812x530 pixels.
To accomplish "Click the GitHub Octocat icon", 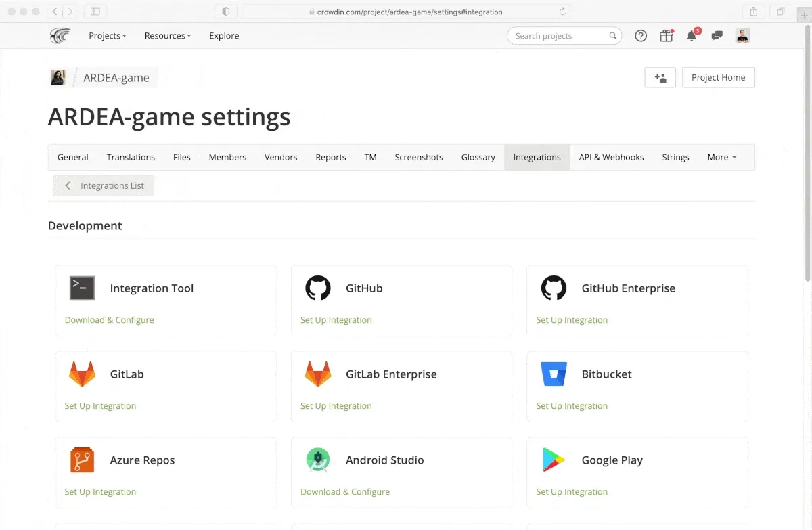I will (x=318, y=288).
